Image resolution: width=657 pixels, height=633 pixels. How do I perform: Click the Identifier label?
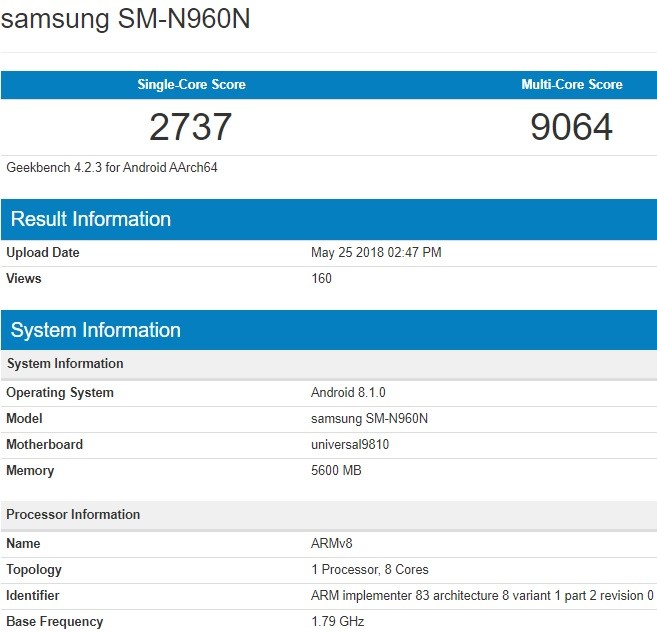33,596
